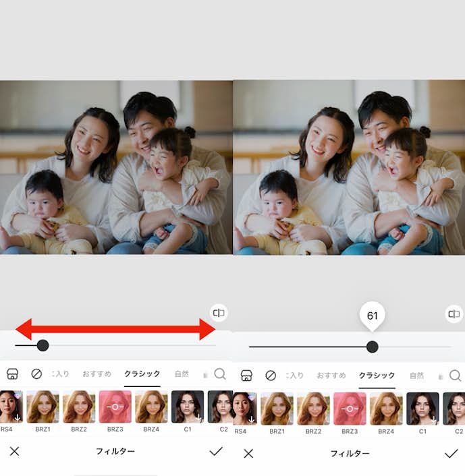Switch to 自然 tab in left screen
The height and width of the screenshot is (476, 465).
[182, 374]
